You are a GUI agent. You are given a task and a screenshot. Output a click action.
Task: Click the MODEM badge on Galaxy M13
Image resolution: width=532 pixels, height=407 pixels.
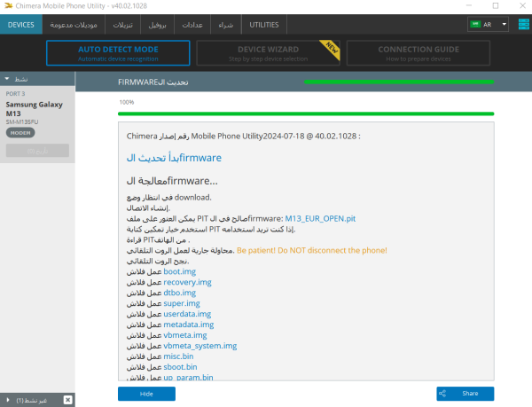(x=20, y=133)
